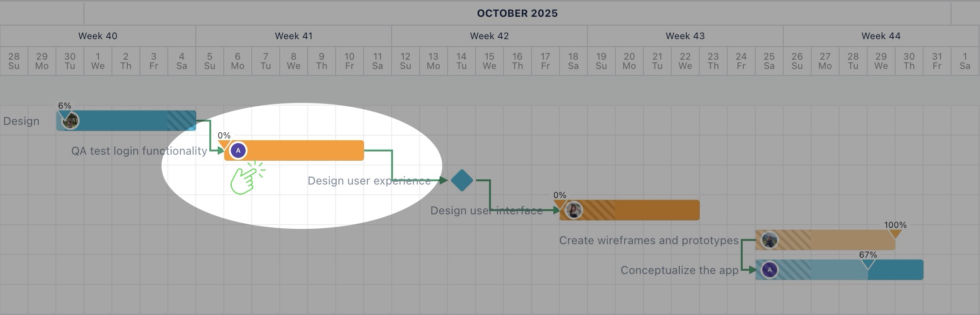The width and height of the screenshot is (980, 315).
Task: Click 0% progress marker on QA test login bar
Action: (x=224, y=144)
